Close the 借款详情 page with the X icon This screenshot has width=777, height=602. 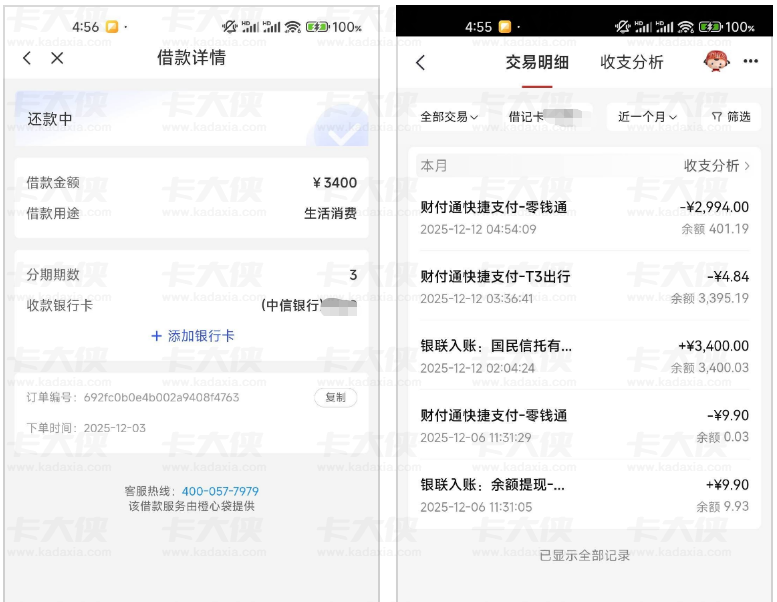pos(57,58)
